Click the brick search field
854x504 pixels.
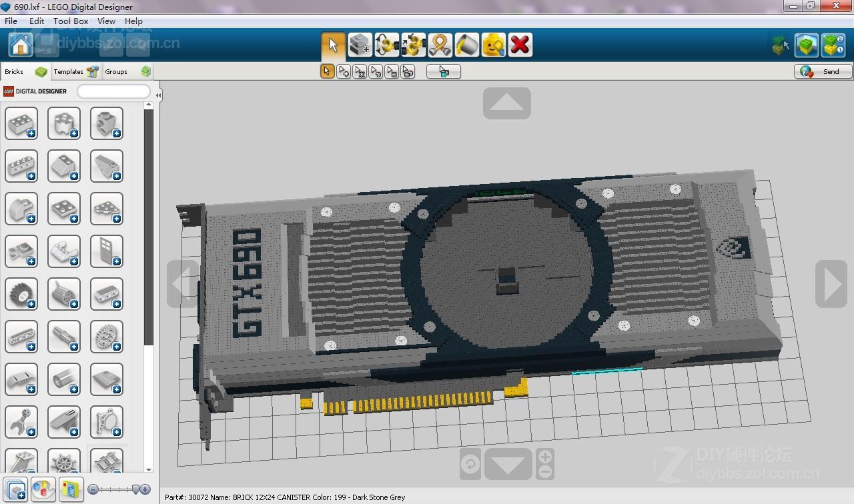tap(113, 91)
